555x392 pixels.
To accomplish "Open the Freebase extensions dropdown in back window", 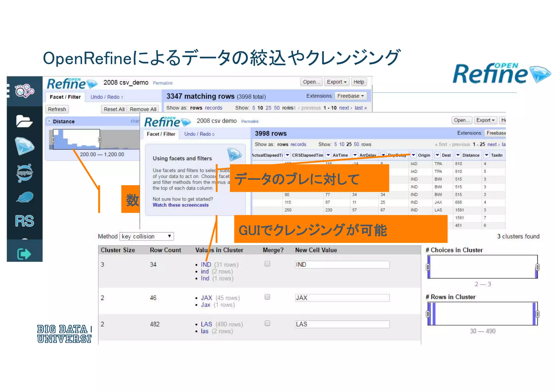I will [x=351, y=96].
